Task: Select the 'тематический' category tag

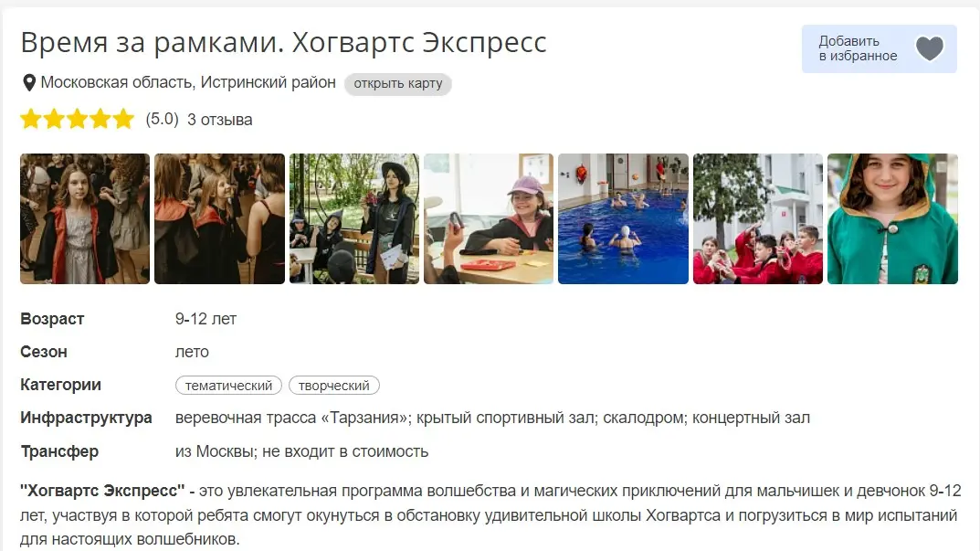Action: [228, 386]
